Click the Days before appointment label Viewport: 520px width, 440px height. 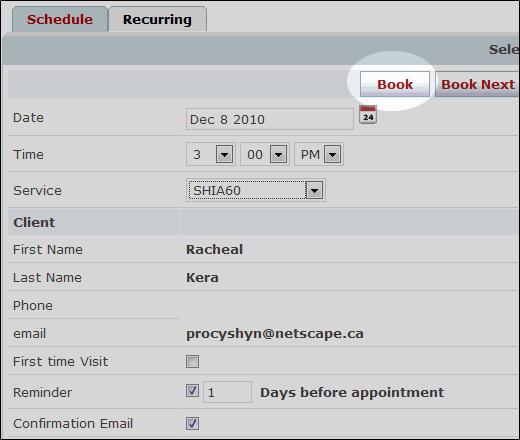point(352,392)
